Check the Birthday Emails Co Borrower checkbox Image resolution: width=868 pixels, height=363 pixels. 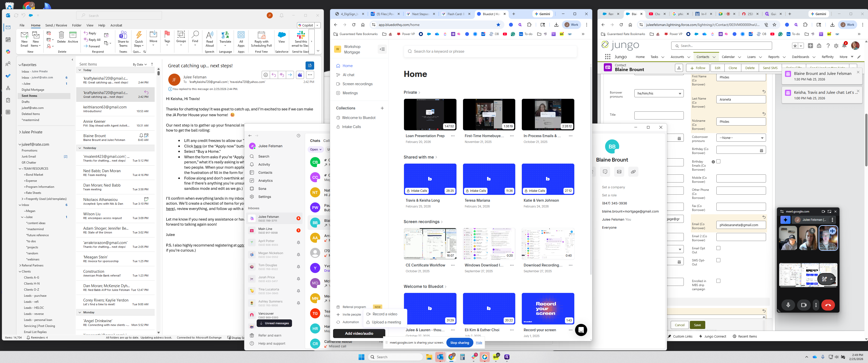[718, 162]
